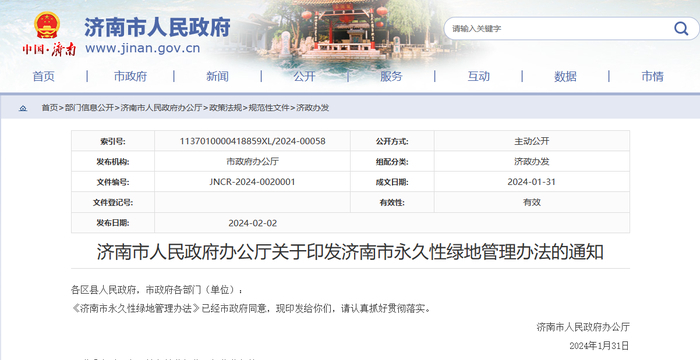Click the 文件编号 label cell

(x=113, y=182)
